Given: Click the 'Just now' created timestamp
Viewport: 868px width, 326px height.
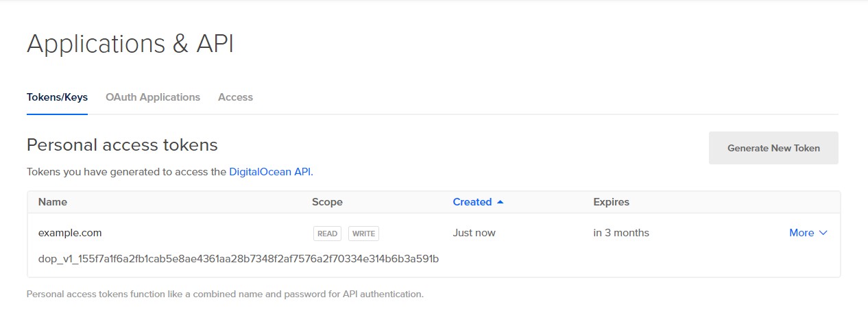Looking at the screenshot, I should pos(474,233).
